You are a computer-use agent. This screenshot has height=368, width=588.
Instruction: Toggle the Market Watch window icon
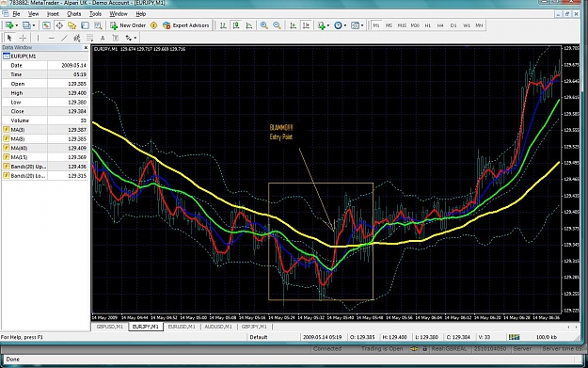pos(46,25)
